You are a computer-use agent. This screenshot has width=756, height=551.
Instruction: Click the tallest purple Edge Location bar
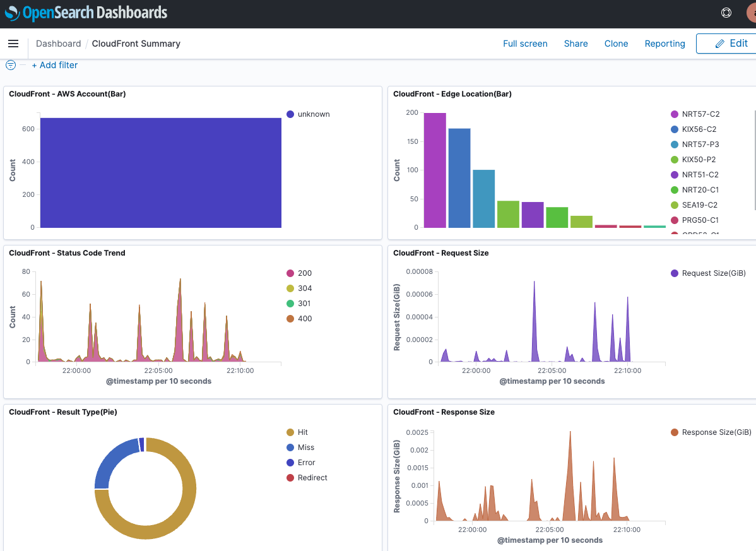coord(435,170)
